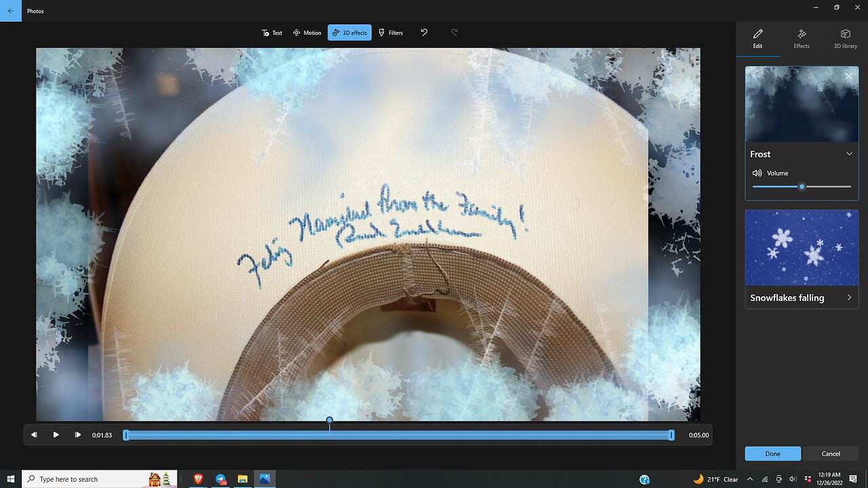Mute the Frost volume speaker icon

[x=757, y=174]
